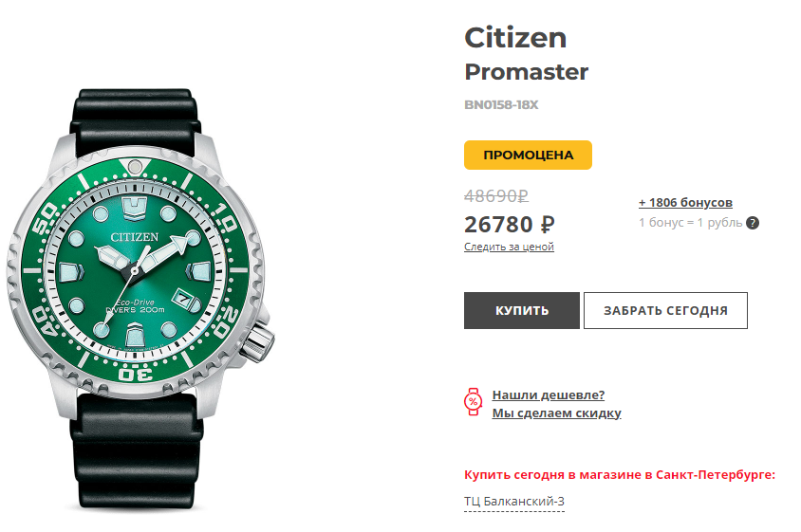Follow the Мы сделаем скидку link

tap(556, 413)
